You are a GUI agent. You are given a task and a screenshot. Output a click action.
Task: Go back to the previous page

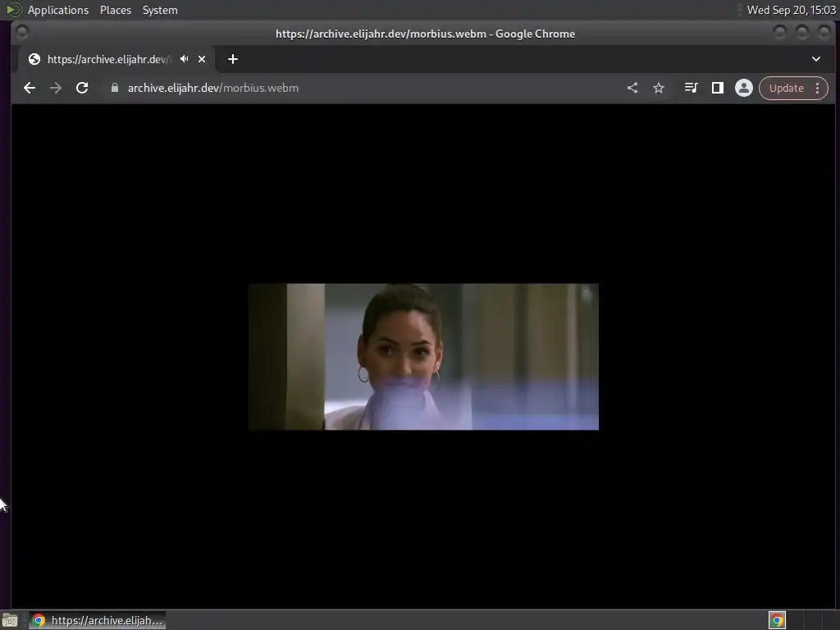click(30, 88)
